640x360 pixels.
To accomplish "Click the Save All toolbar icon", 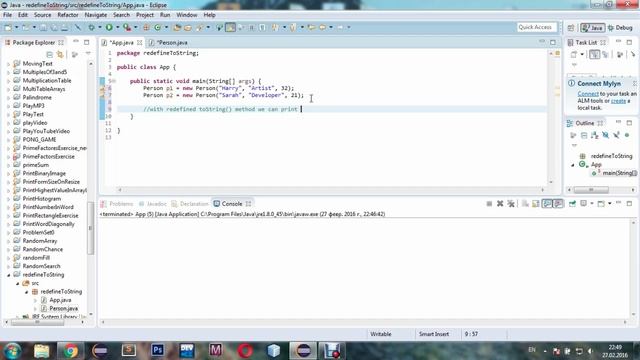I will tap(53, 27).
